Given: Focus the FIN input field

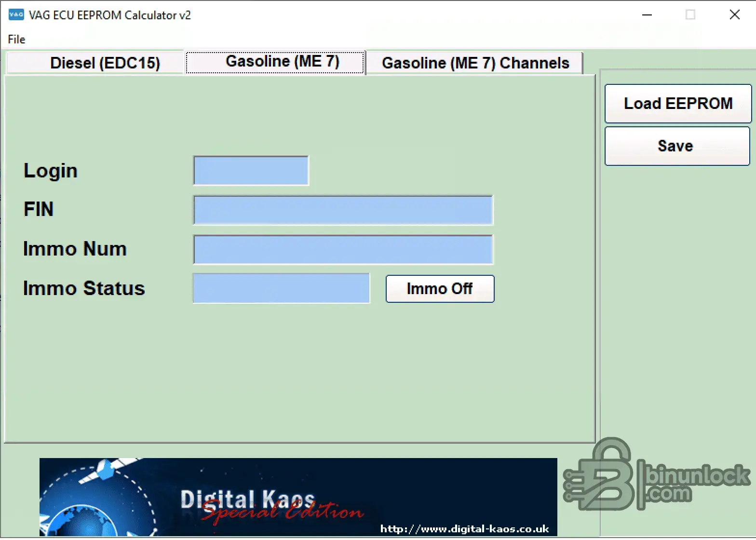Looking at the screenshot, I should 343,210.
